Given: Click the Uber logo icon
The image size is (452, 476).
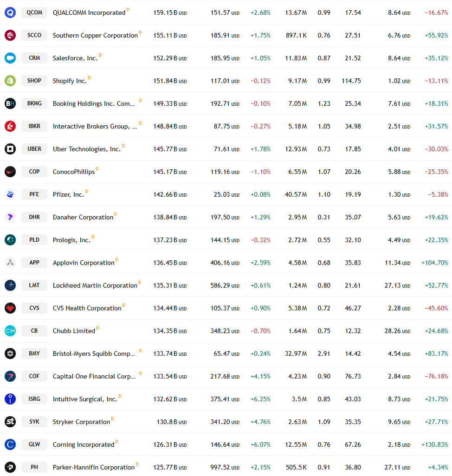Looking at the screenshot, I should (10, 149).
